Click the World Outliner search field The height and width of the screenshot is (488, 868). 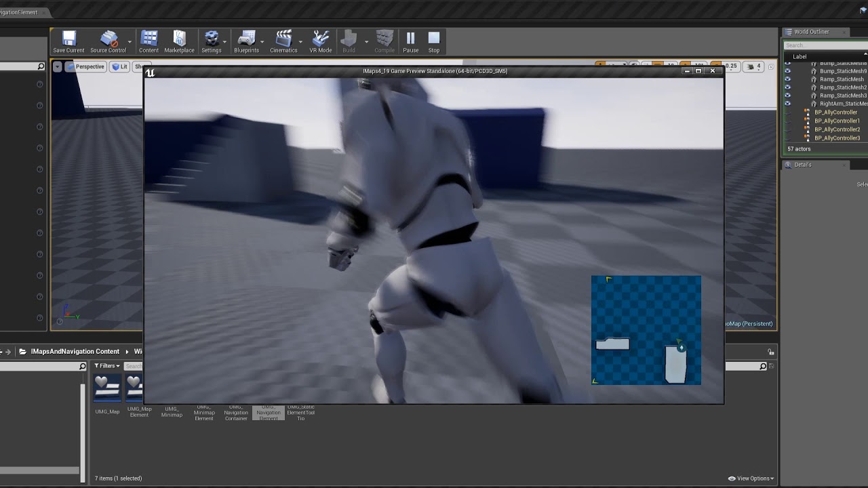[x=826, y=45]
